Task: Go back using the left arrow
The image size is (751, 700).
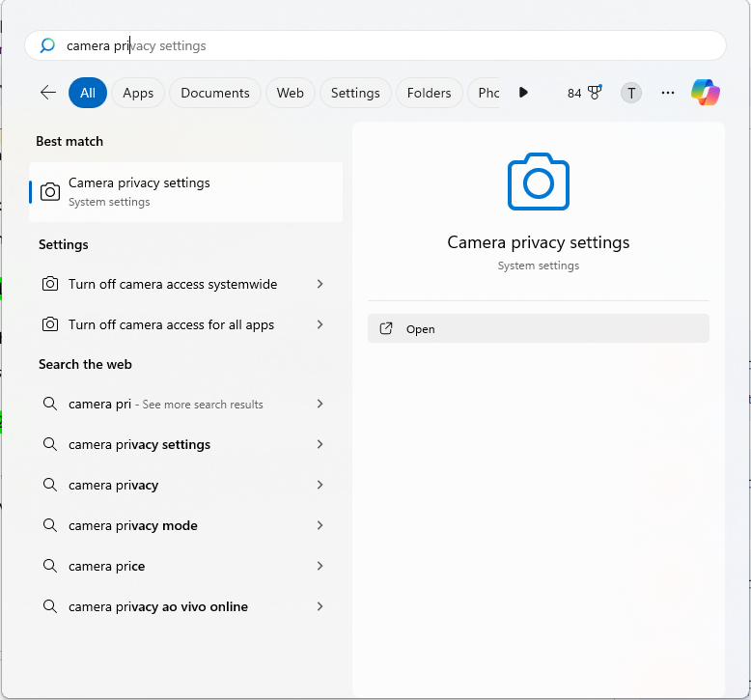Action: point(48,93)
